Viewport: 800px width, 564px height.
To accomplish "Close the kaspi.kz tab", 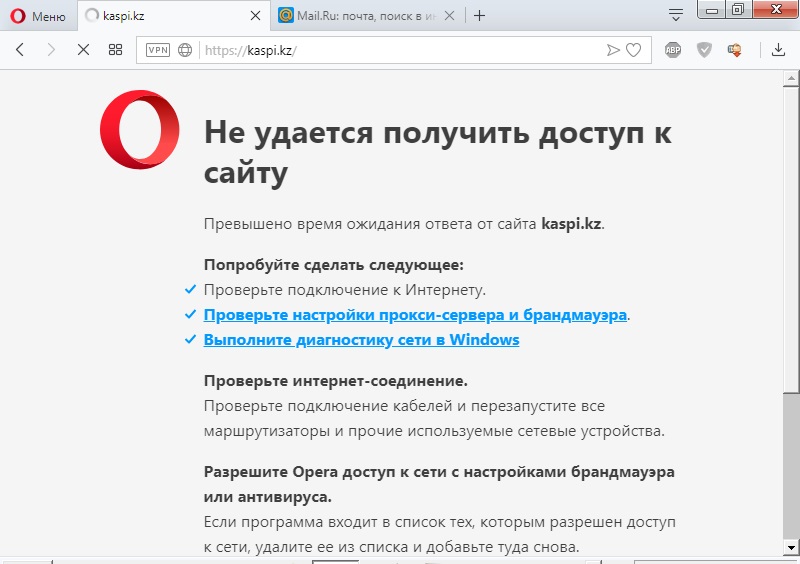I will (x=255, y=16).
